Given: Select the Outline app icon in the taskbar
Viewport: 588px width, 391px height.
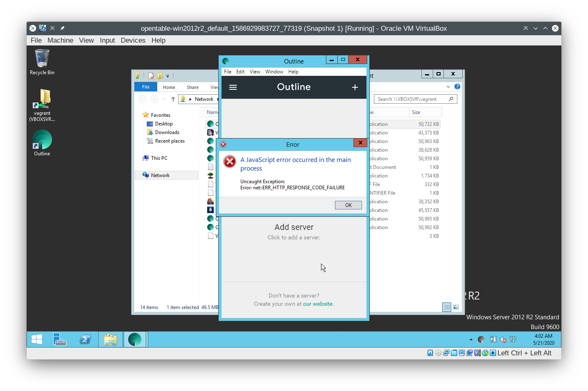Looking at the screenshot, I should tap(135, 339).
